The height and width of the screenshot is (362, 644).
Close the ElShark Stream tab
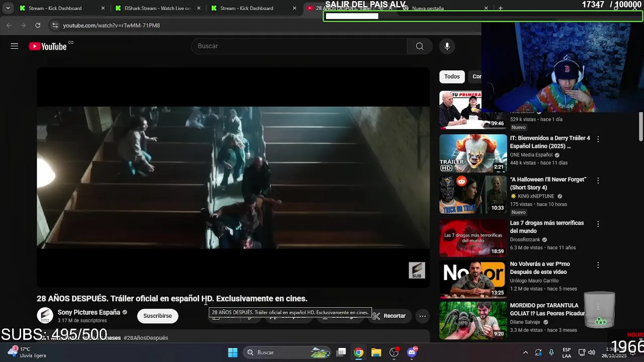coord(199,8)
